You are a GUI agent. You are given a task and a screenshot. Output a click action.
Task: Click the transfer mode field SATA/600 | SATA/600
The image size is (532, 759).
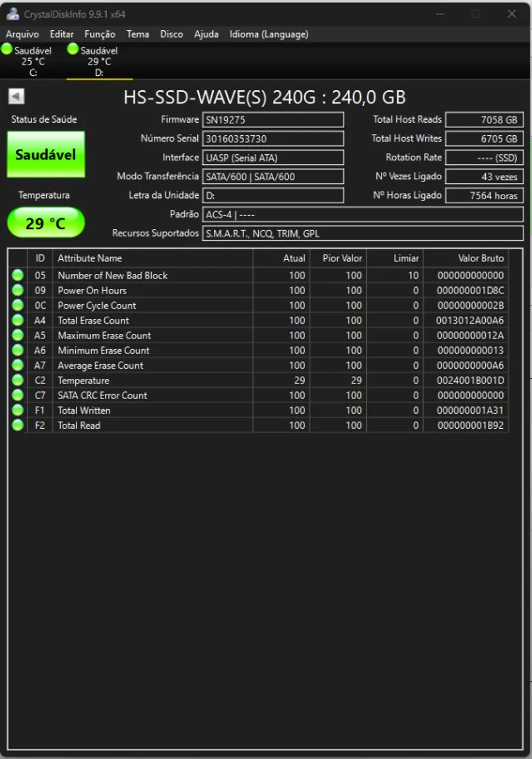coord(273,177)
